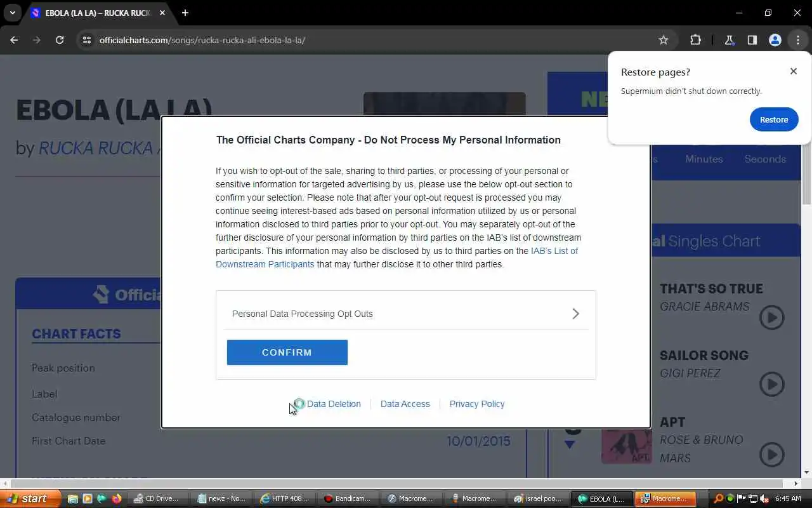Select the EBOLA (LA LA) browser tab

98,13
